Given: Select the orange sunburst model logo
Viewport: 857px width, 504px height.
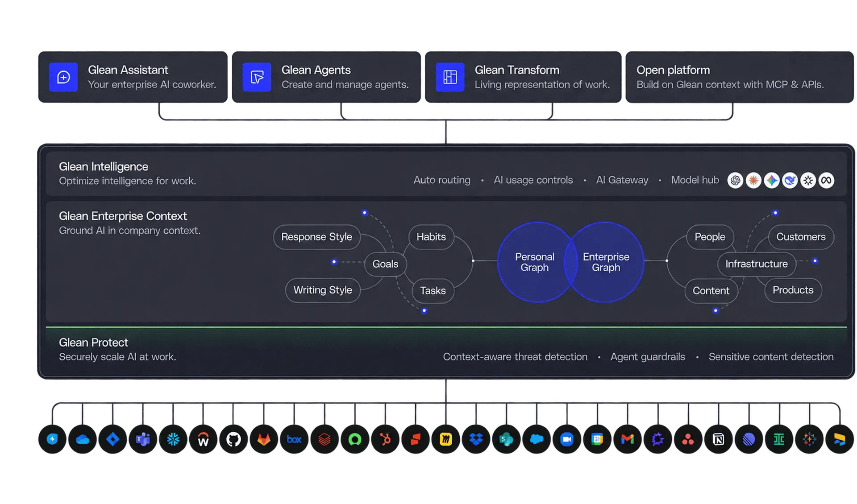Looking at the screenshot, I should click(753, 180).
